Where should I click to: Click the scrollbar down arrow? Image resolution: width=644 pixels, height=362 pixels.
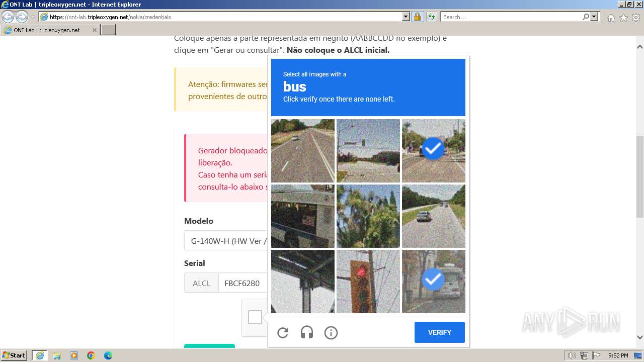640,337
